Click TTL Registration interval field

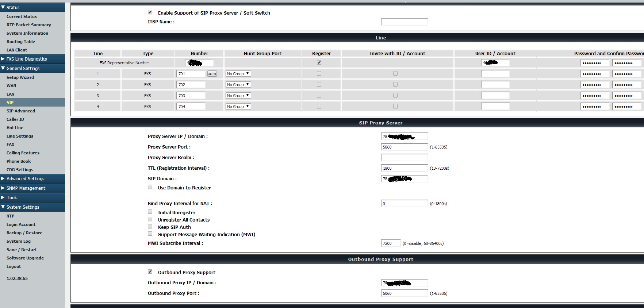404,168
